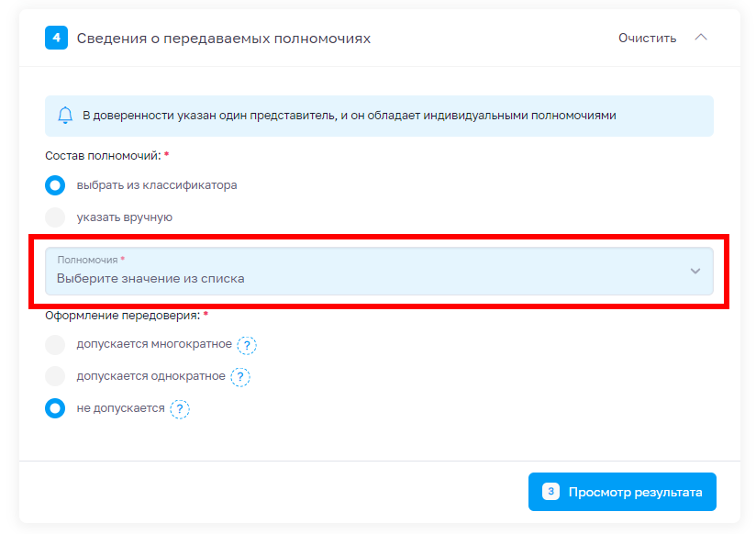The image size is (756, 534).
Task: Choose 'указать вручную' radio option
Action: pyautogui.click(x=56, y=217)
